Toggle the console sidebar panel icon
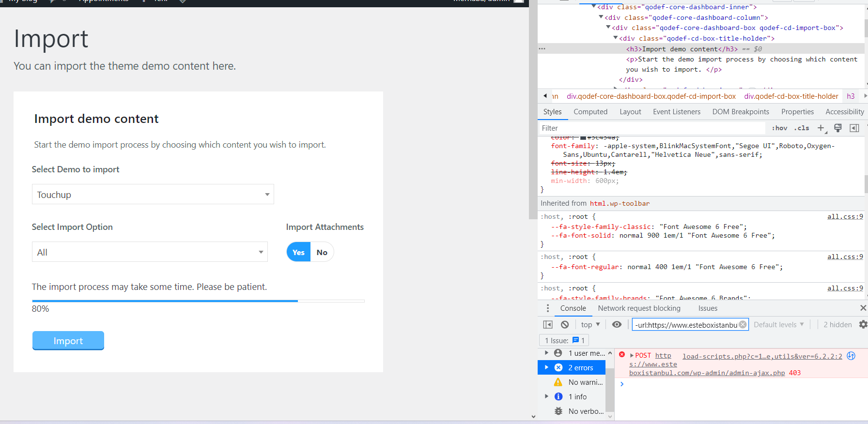Viewport: 868px width, 424px height. (548, 325)
